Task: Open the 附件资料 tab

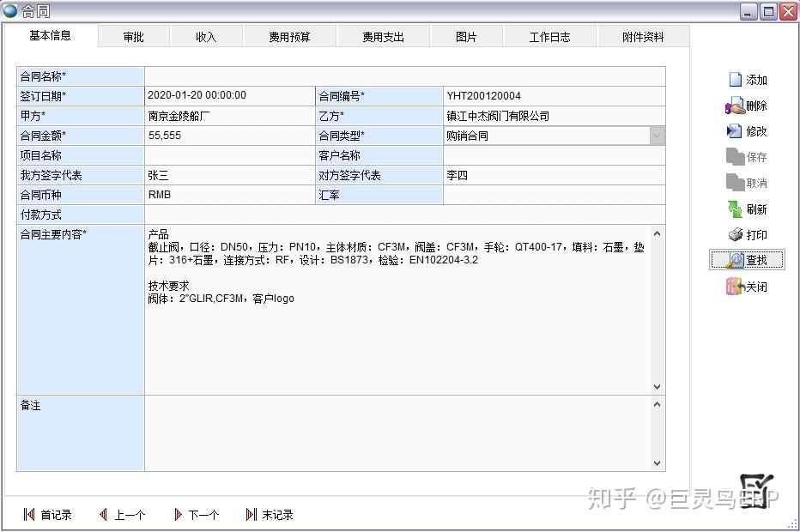Action: (643, 37)
